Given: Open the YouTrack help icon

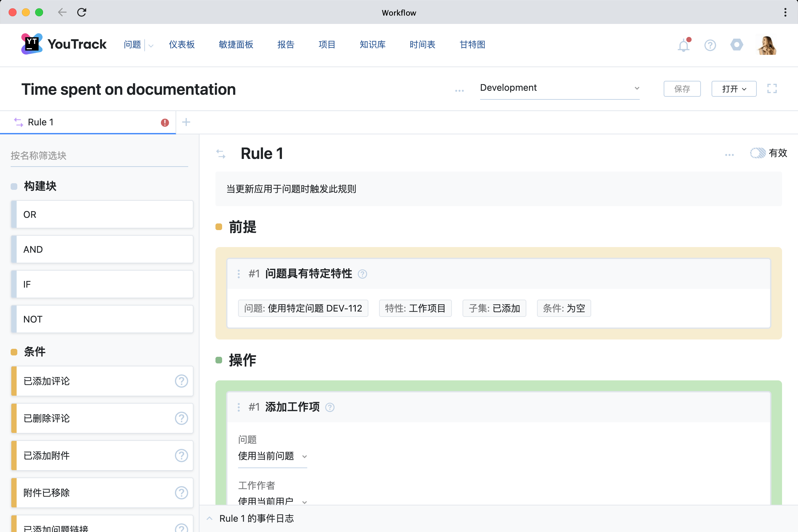Looking at the screenshot, I should pyautogui.click(x=710, y=45).
